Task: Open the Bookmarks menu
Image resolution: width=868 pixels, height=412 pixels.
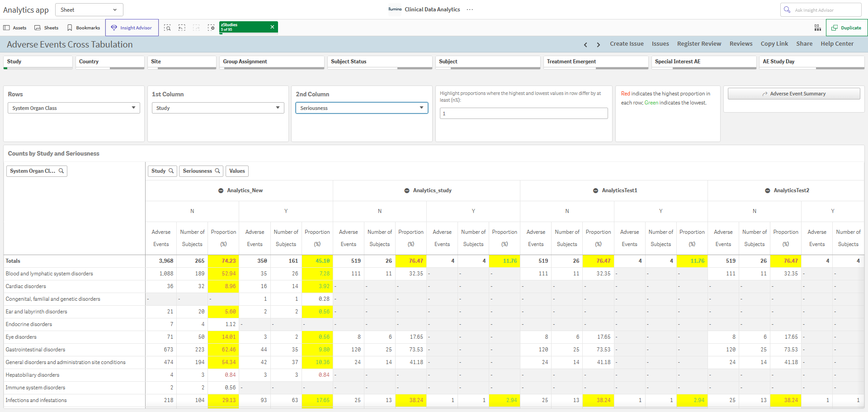Action: pyautogui.click(x=84, y=28)
